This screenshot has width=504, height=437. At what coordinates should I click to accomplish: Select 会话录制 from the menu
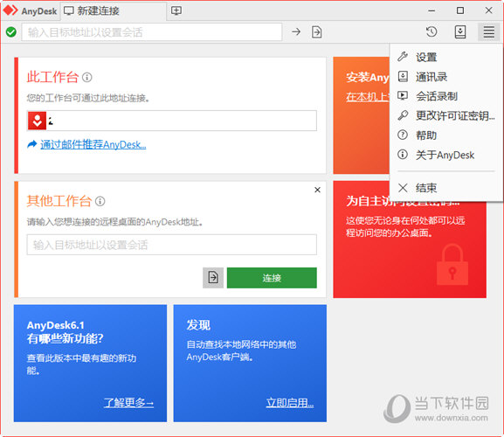(x=446, y=96)
